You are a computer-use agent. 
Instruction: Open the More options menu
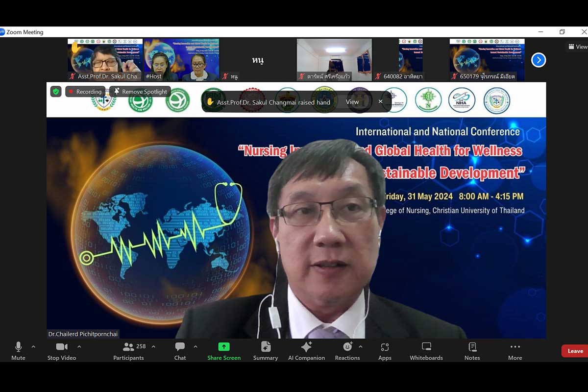(x=515, y=350)
